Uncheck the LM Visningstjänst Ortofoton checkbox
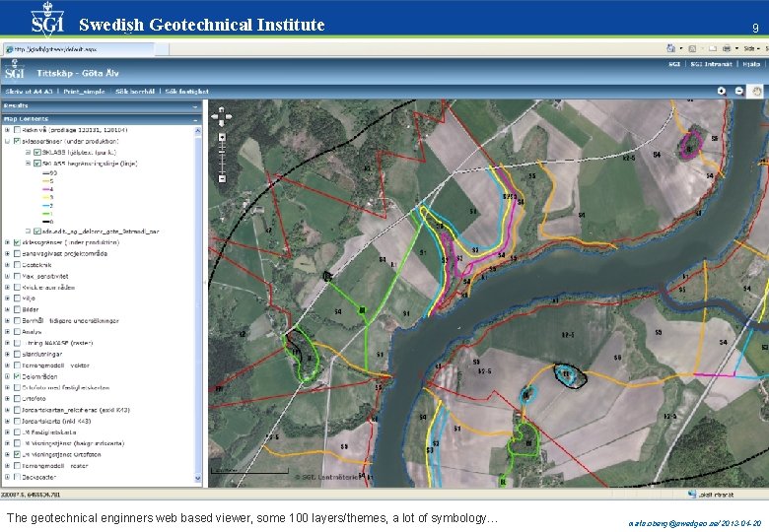The width and height of the screenshot is (769, 532). point(17,454)
